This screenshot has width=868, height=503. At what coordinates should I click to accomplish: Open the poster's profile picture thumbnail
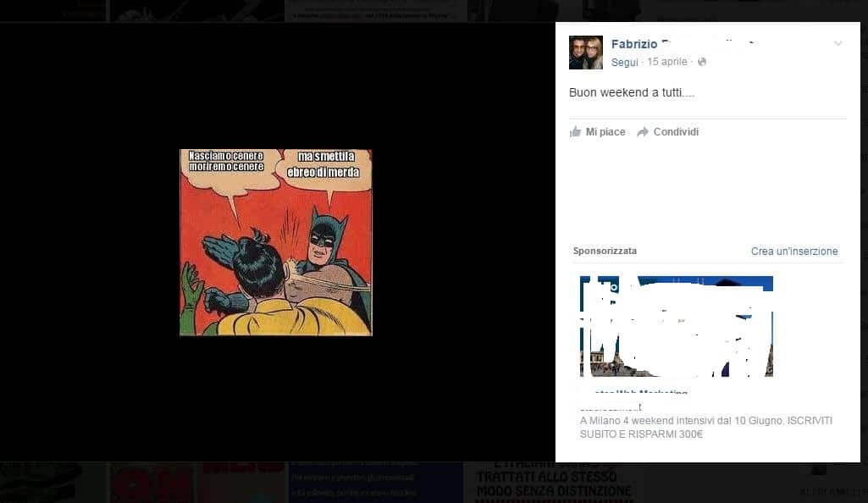[x=585, y=53]
